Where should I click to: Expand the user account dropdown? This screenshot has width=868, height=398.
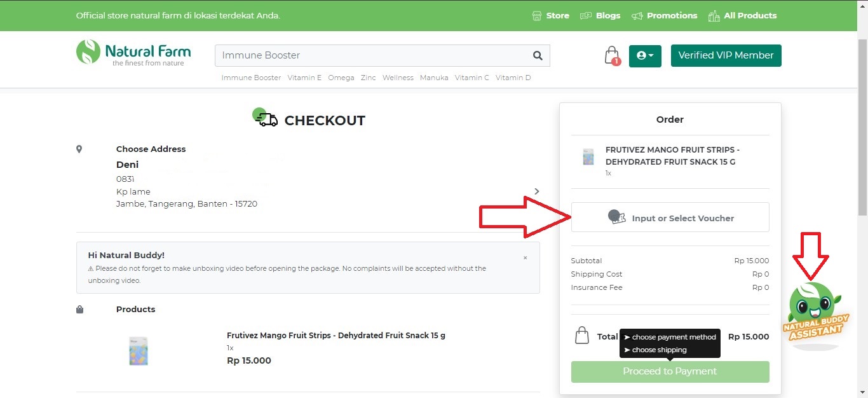coord(645,55)
